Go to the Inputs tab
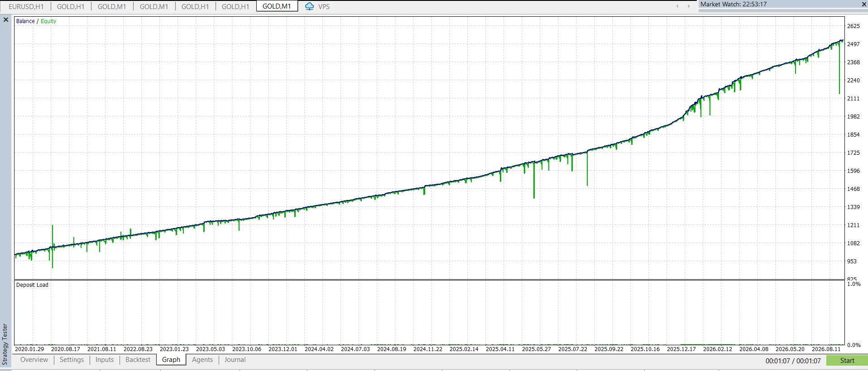Viewport: 868px width, 371px height. [105, 360]
